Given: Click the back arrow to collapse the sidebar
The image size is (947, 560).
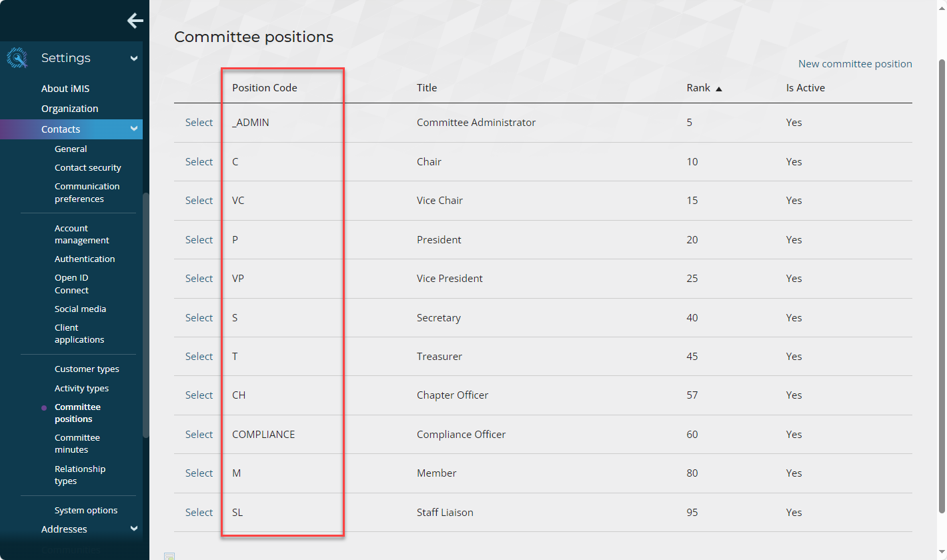Looking at the screenshot, I should pyautogui.click(x=135, y=21).
